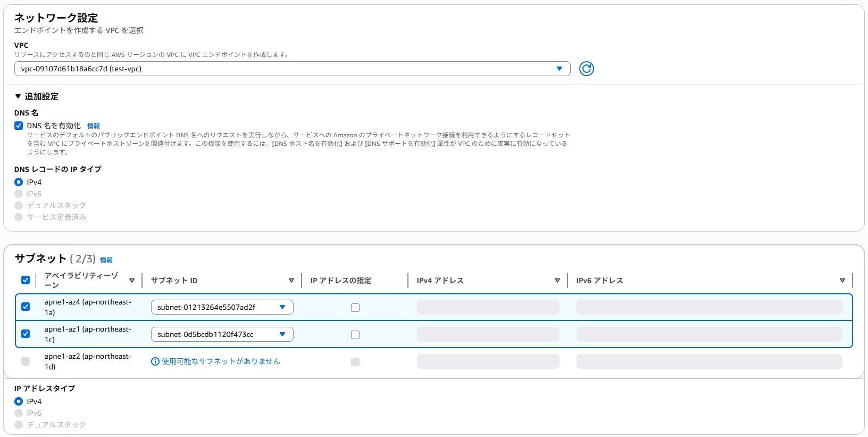Enable IP アドレスの指定 for apne1-az1 row
Image resolution: width=868 pixels, height=437 pixels.
coord(355,335)
